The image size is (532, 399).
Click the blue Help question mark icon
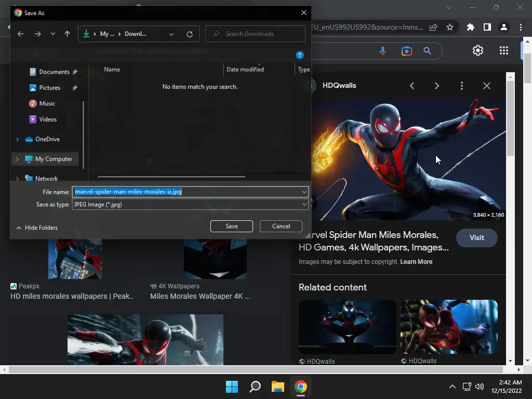pyautogui.click(x=300, y=55)
